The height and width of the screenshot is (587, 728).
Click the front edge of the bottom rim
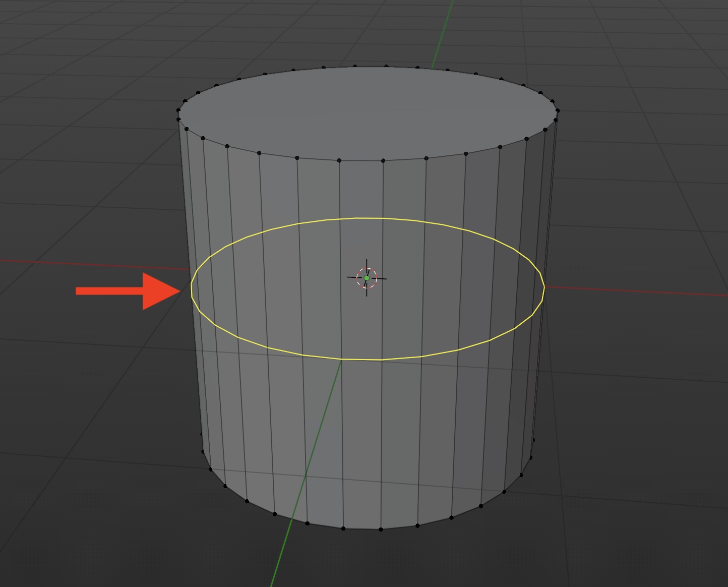pos(362,529)
